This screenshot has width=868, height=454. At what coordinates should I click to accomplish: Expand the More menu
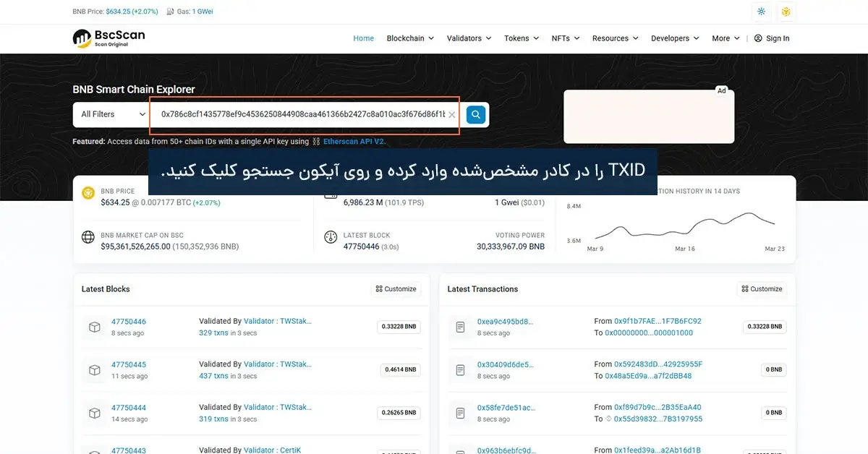point(726,38)
